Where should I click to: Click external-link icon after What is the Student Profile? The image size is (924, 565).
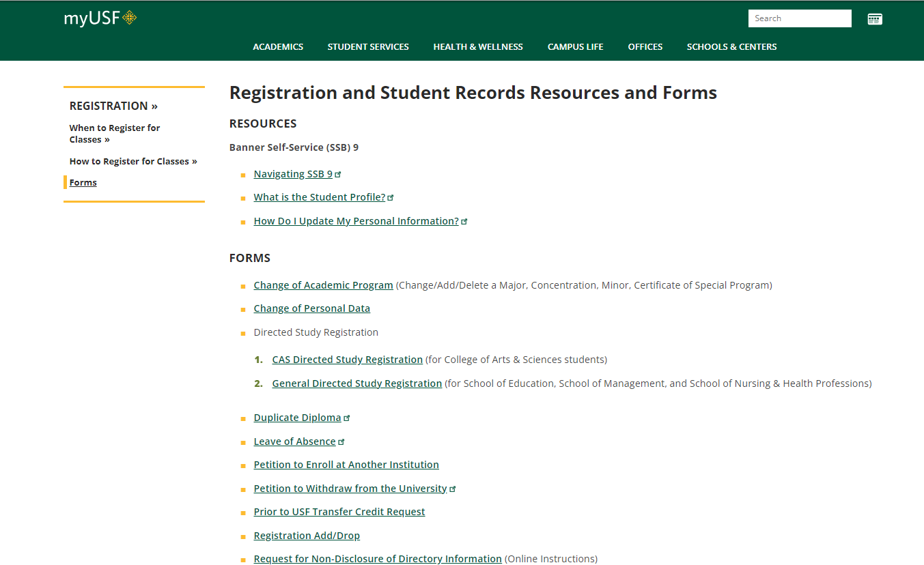point(391,198)
